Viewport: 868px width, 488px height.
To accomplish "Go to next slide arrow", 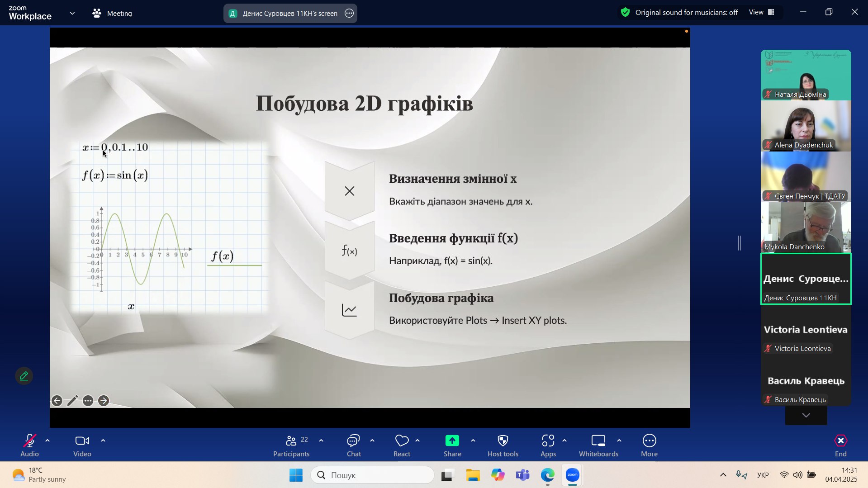I will point(104,401).
